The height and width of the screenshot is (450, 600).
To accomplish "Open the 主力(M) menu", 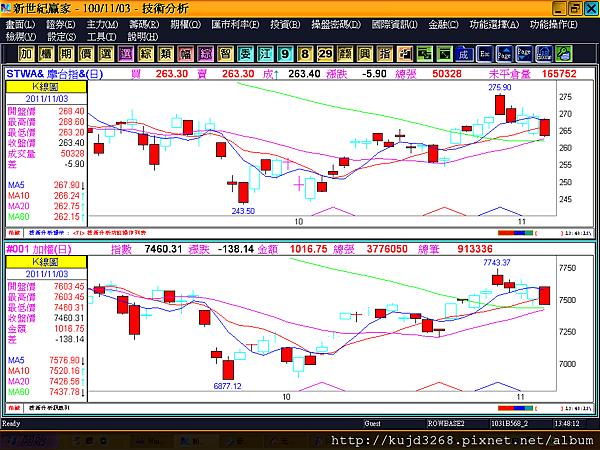I will click(x=102, y=24).
